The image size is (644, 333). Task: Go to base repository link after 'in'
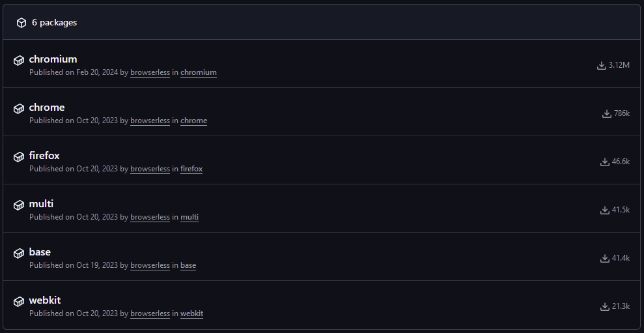[x=188, y=265]
